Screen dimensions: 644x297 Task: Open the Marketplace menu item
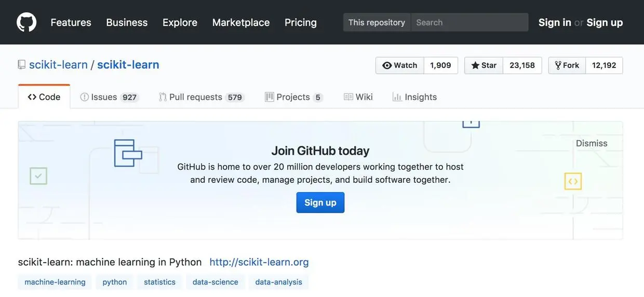click(241, 22)
